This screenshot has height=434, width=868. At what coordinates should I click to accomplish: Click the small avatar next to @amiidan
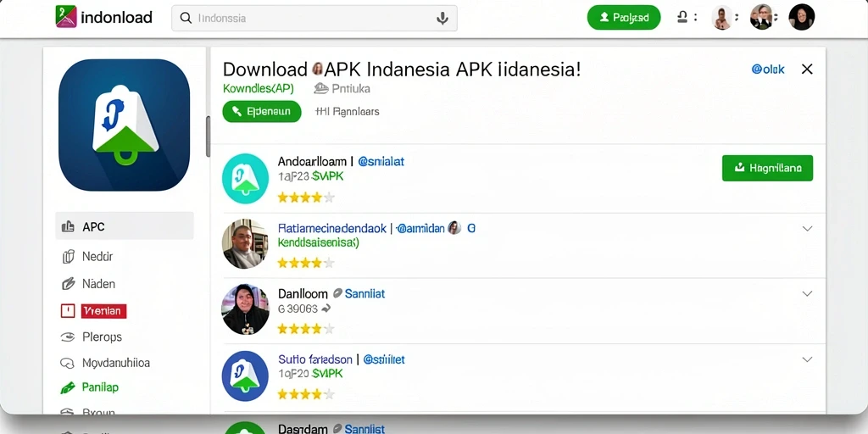[x=454, y=227]
